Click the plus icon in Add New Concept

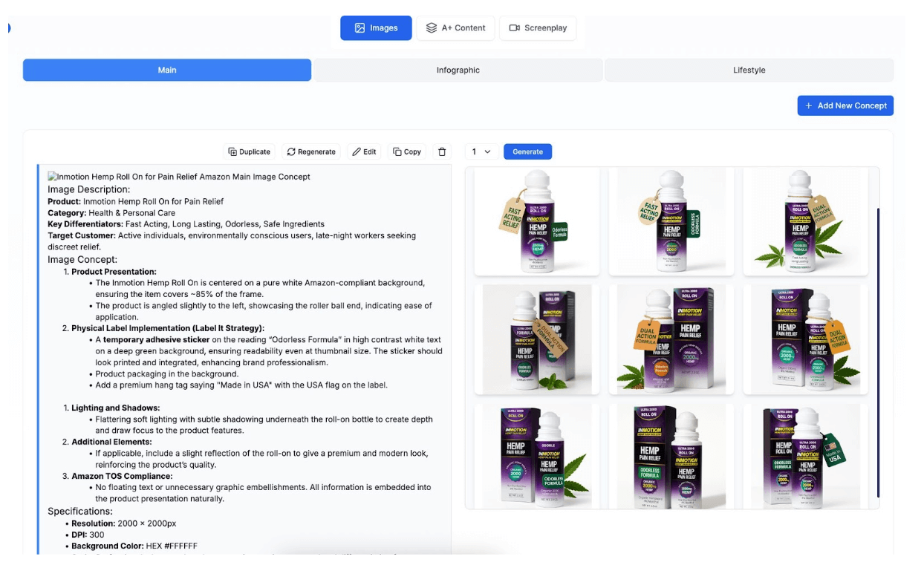(x=808, y=105)
